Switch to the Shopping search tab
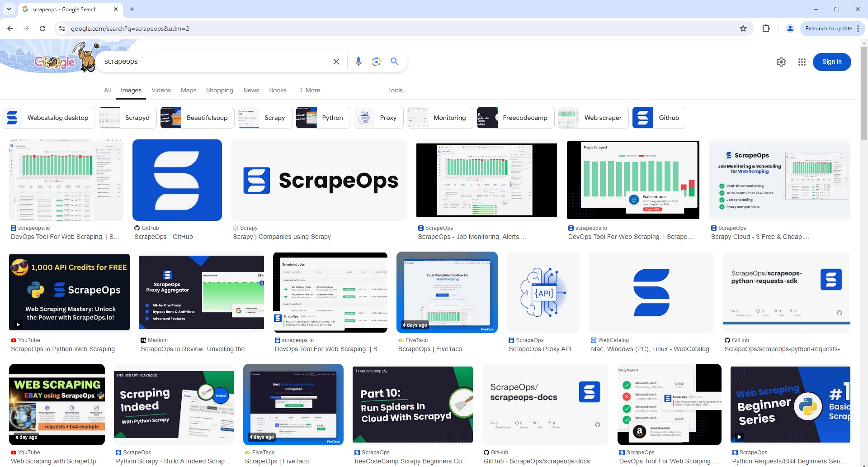This screenshot has width=868, height=467. (x=220, y=90)
